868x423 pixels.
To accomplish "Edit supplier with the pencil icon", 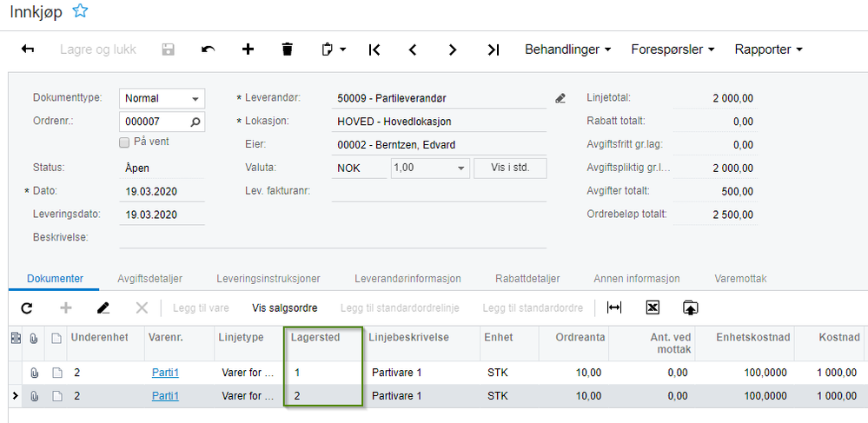I will 560,98.
